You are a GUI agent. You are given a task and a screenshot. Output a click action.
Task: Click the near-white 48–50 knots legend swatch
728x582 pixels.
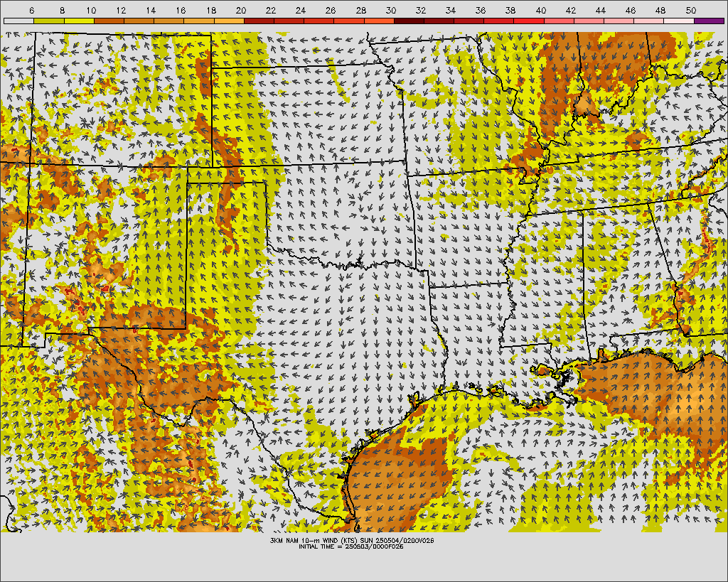coord(679,21)
